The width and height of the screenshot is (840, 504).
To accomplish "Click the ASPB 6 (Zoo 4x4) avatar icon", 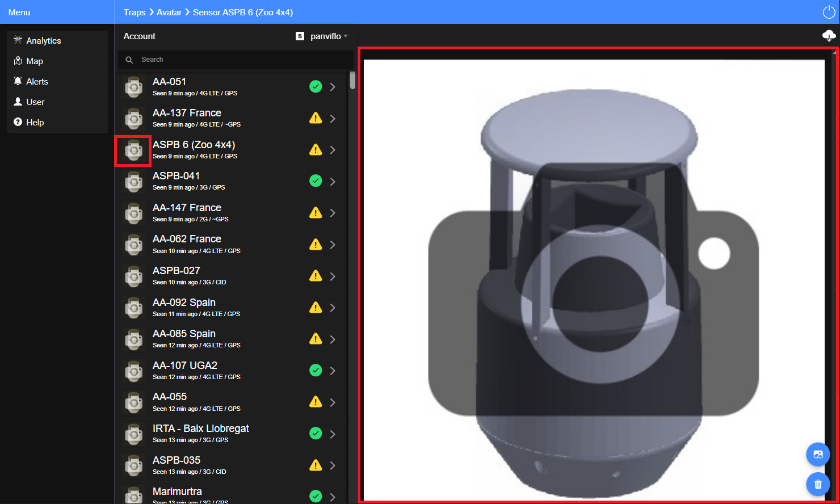I will (x=134, y=150).
